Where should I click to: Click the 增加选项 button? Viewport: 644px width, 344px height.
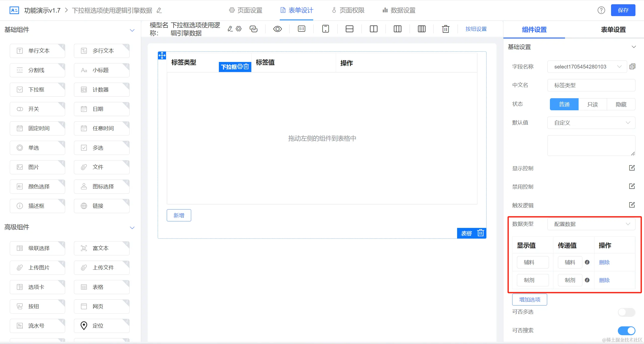point(530,299)
